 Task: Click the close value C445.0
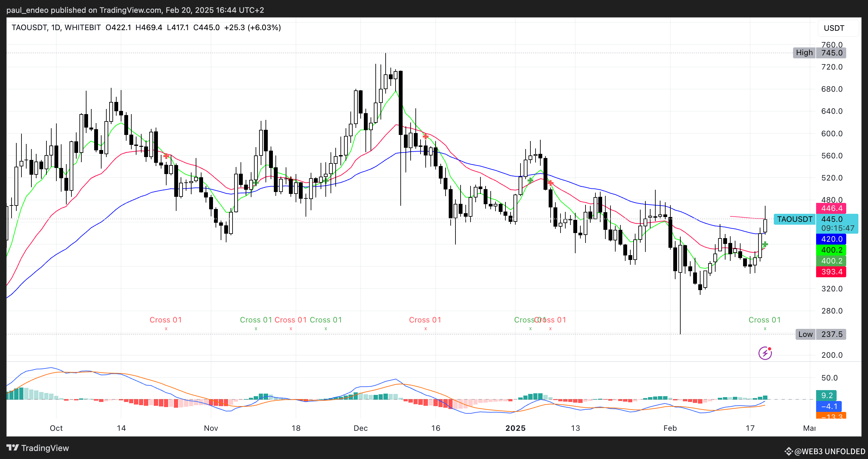coord(206,27)
